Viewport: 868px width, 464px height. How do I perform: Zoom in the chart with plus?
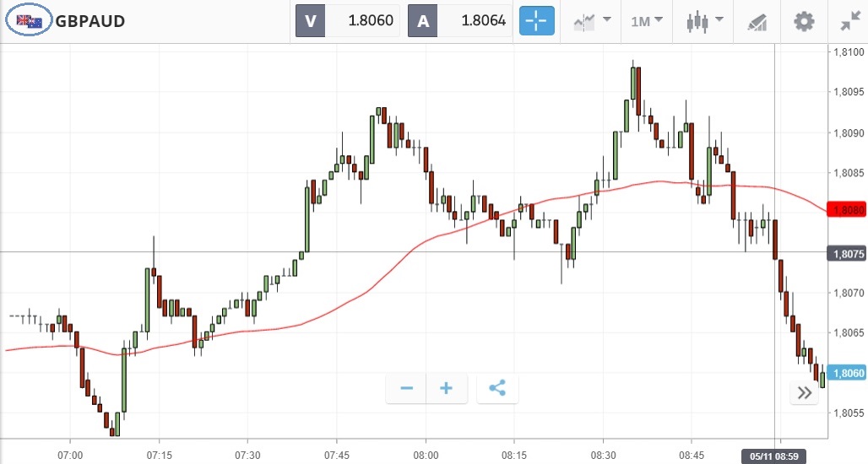point(447,389)
